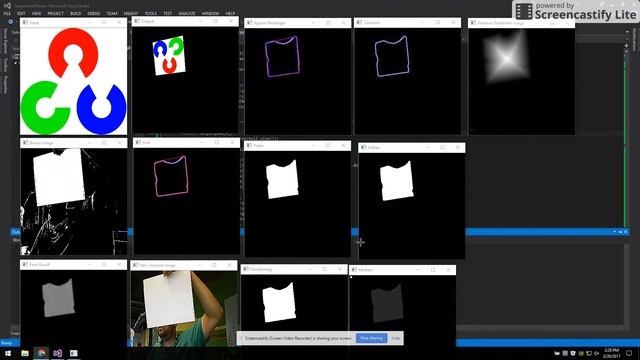The height and width of the screenshot is (360, 640).
Task: Open the PROJECT menu
Action: tap(55, 13)
